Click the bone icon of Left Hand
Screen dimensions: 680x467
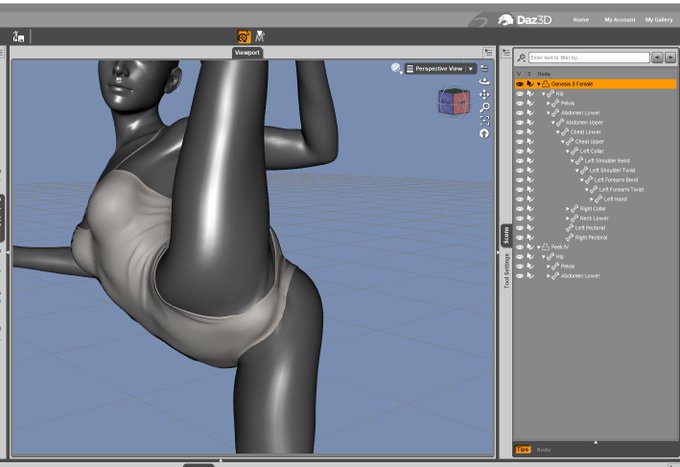(x=598, y=199)
